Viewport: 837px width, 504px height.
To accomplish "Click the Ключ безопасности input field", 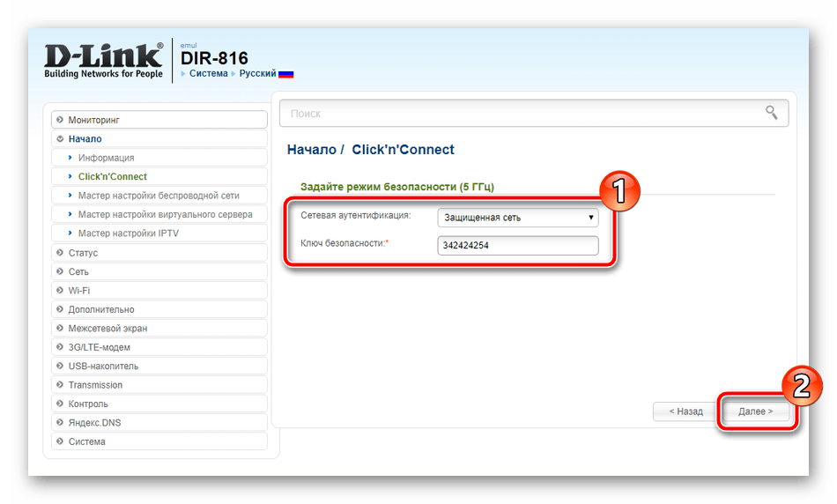I will [518, 245].
